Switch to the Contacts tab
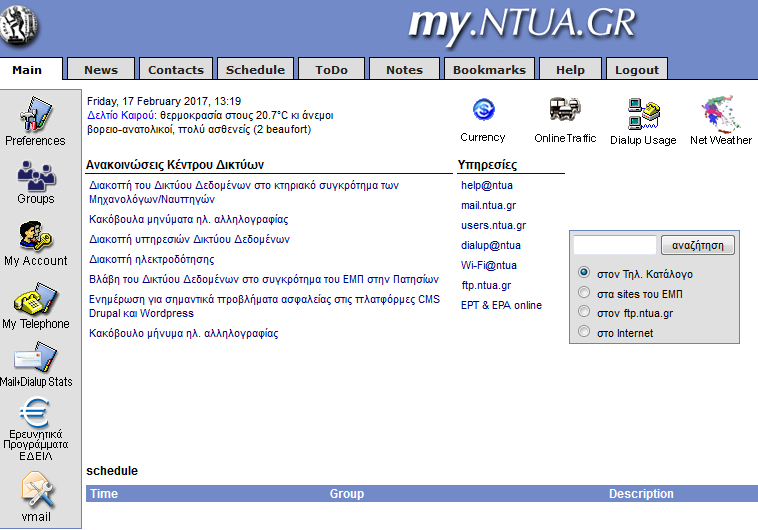Image resolution: width=758 pixels, height=530 pixels. 176,69
